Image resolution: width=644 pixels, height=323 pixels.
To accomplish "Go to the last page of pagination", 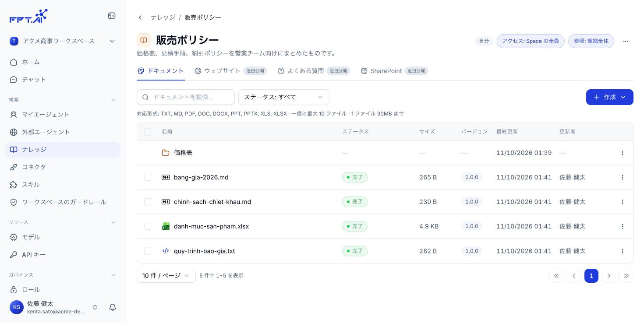I will tap(626, 276).
